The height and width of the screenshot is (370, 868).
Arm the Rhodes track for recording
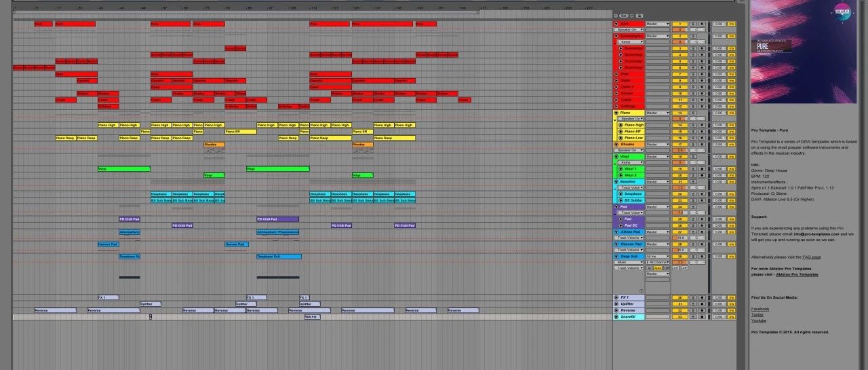[702, 144]
